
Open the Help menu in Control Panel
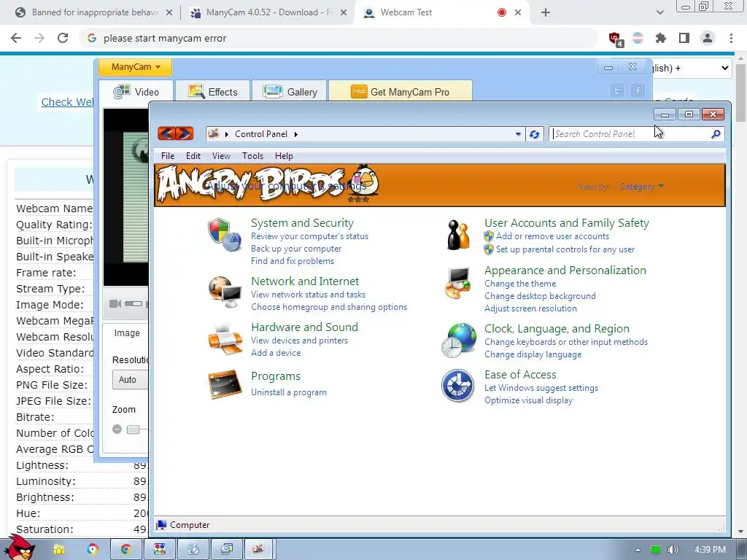(x=284, y=156)
